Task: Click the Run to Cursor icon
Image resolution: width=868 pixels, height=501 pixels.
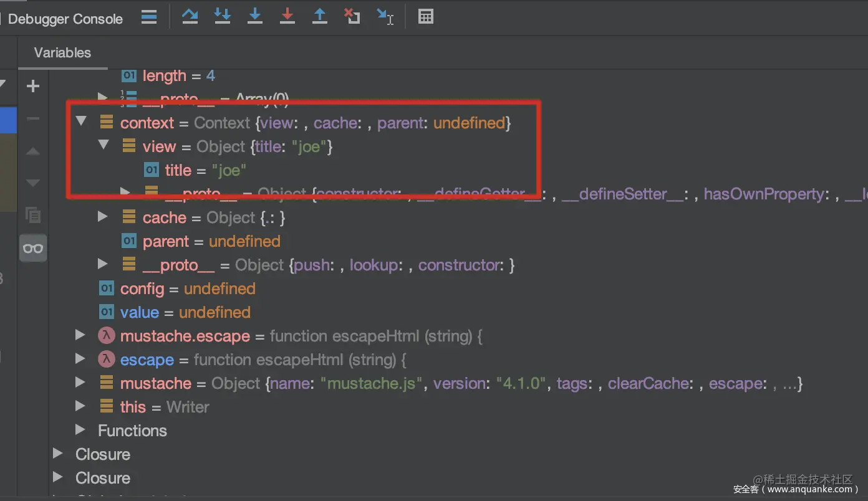Action: (385, 16)
